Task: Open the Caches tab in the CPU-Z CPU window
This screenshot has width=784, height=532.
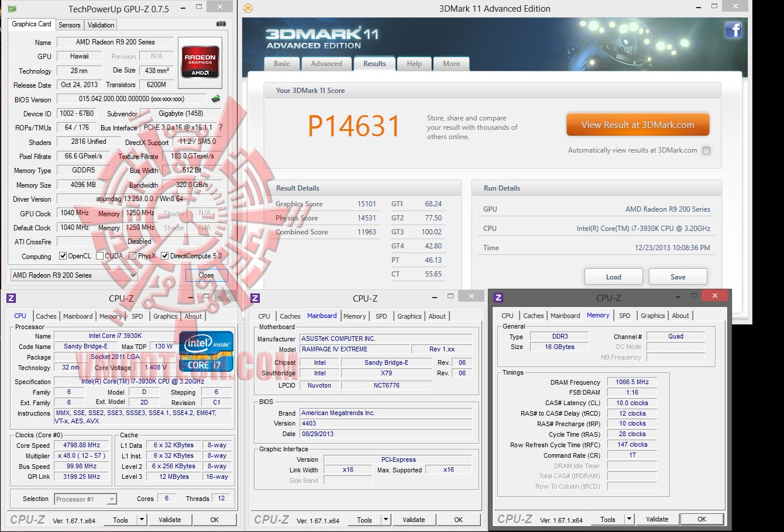Action: (x=46, y=316)
